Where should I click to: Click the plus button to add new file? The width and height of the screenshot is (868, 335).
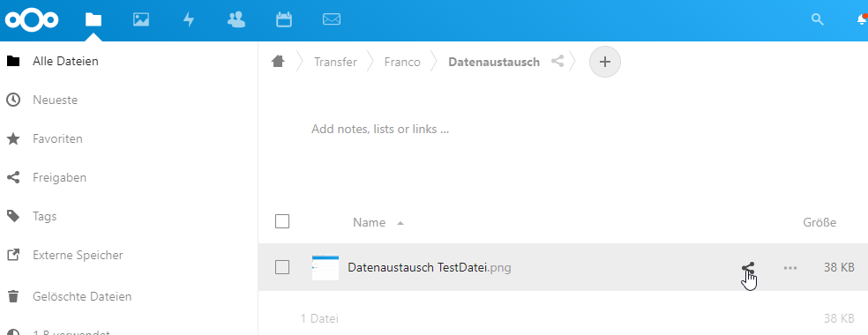[605, 62]
